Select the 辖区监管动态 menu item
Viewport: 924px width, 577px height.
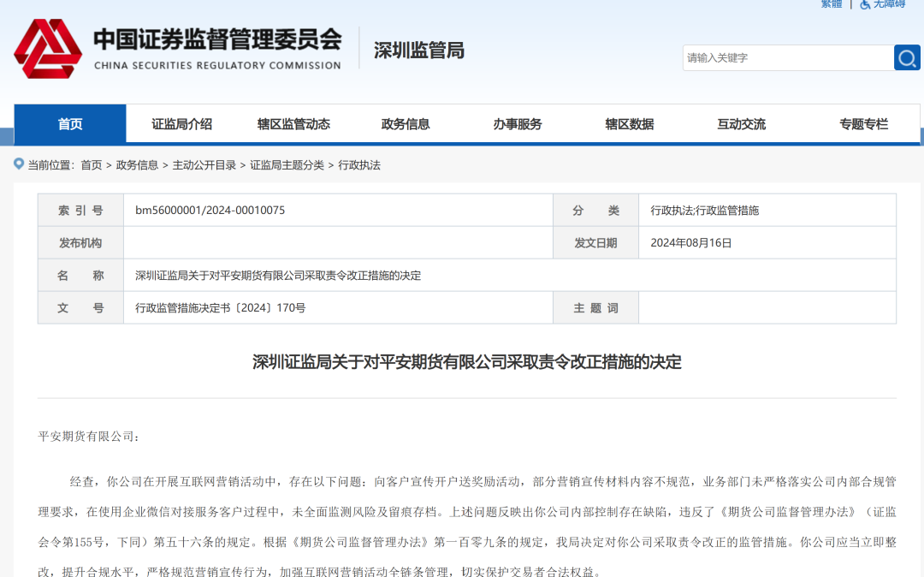(x=293, y=124)
